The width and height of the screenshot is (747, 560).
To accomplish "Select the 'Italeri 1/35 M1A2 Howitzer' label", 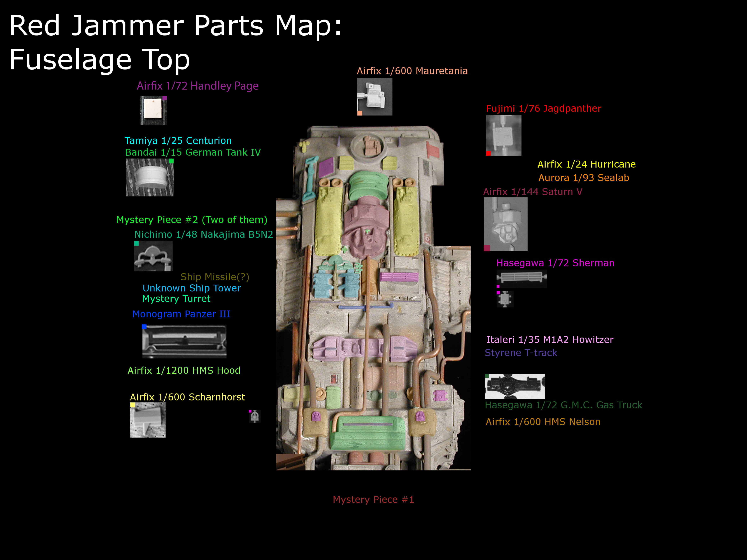I will point(550,340).
